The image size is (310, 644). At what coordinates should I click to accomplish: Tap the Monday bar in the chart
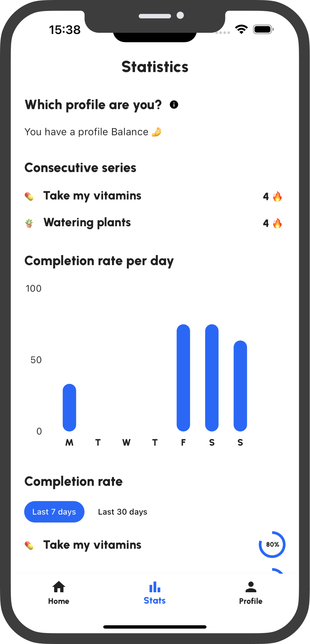tap(69, 407)
